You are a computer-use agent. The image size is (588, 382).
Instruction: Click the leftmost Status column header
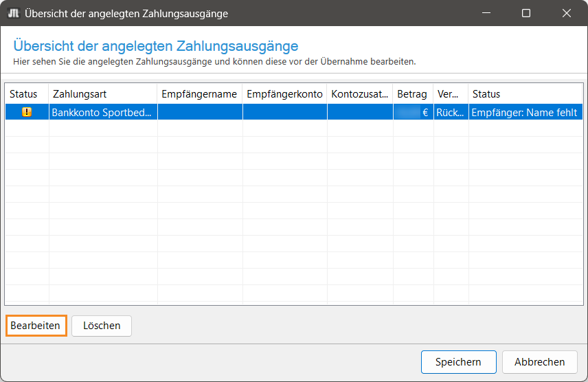click(23, 94)
